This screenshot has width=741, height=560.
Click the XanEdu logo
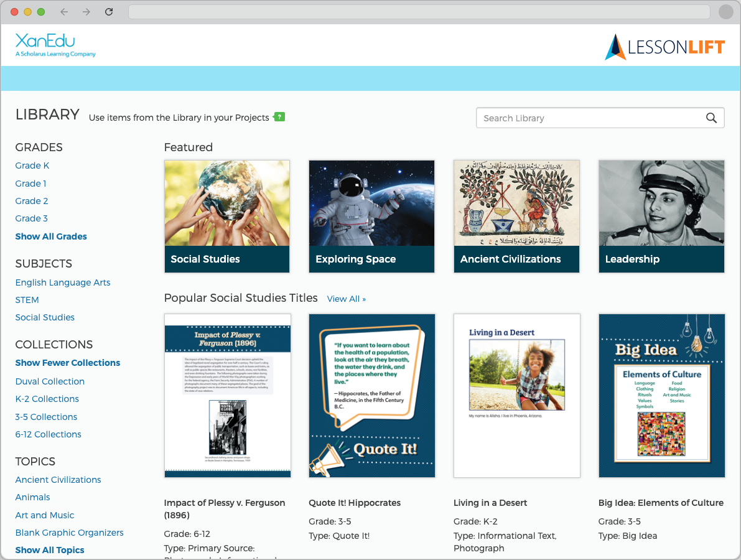(x=55, y=45)
